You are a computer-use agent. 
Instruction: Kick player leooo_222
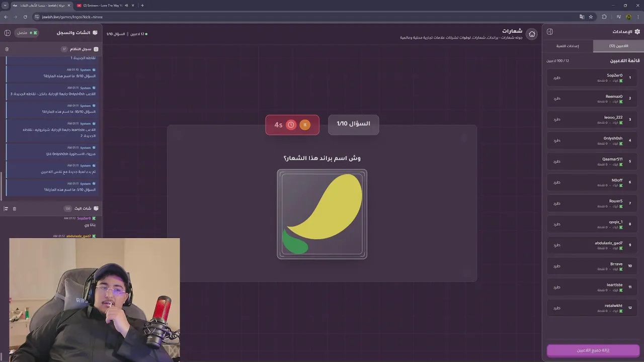556,120
